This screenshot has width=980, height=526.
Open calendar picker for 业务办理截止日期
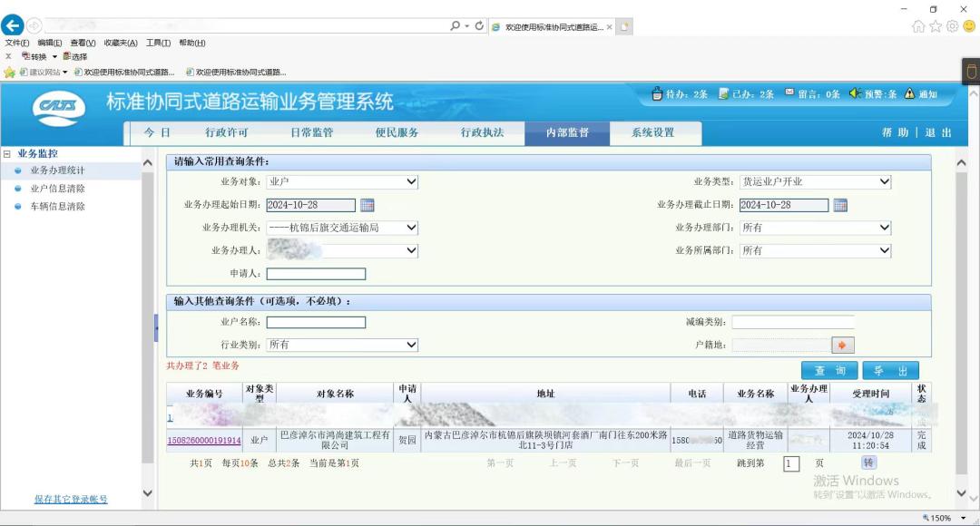tap(840, 205)
